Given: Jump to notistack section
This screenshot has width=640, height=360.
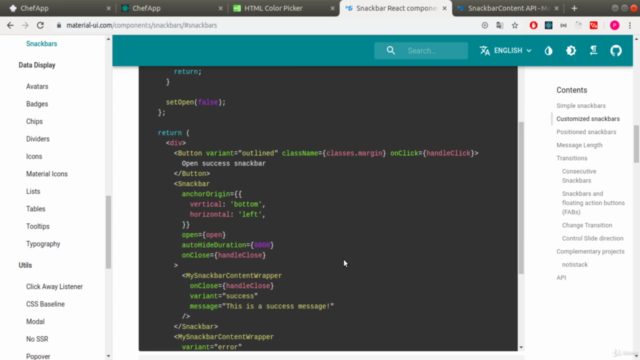Looking at the screenshot, I should (575, 264).
